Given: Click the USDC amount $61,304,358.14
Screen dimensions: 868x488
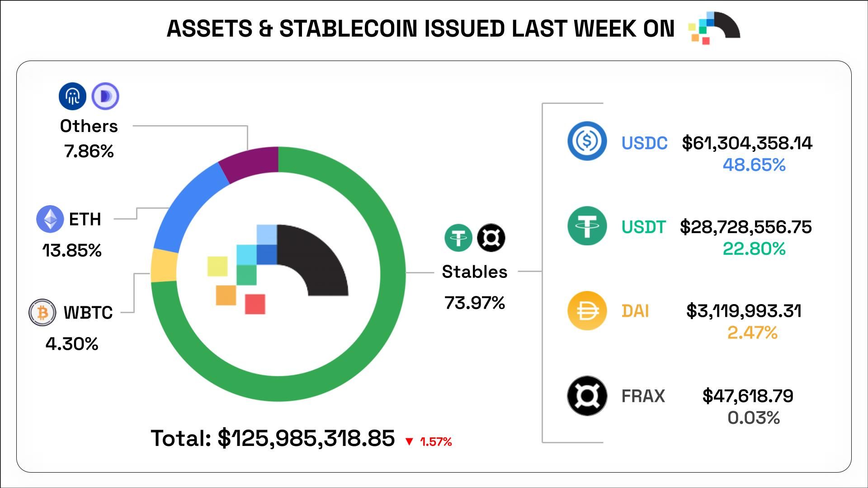Looking at the screenshot, I should 747,143.
